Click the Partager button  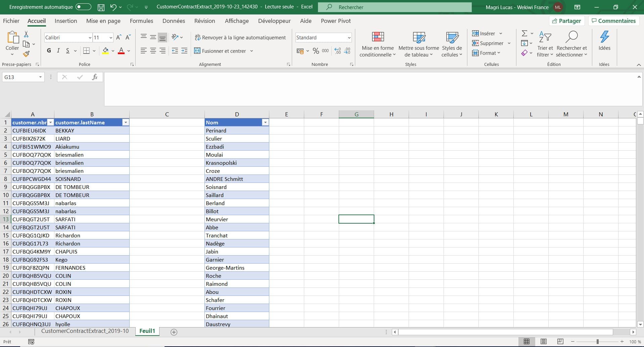pos(567,21)
